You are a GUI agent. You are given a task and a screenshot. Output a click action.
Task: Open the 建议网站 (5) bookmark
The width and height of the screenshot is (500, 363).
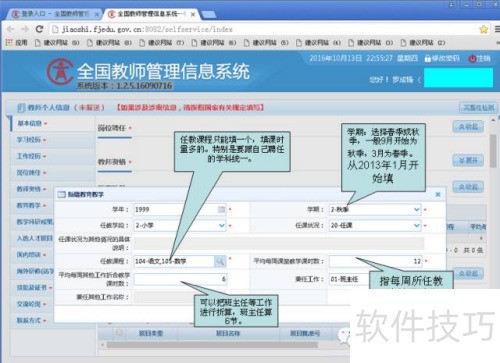tap(266, 43)
